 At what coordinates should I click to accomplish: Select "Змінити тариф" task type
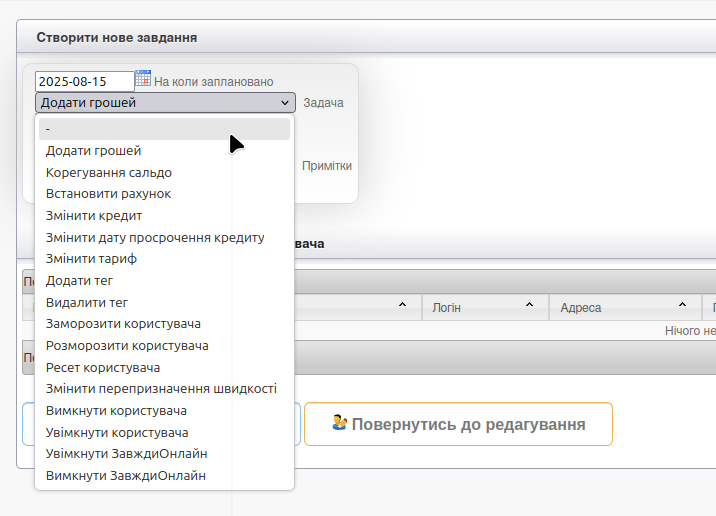[91, 259]
